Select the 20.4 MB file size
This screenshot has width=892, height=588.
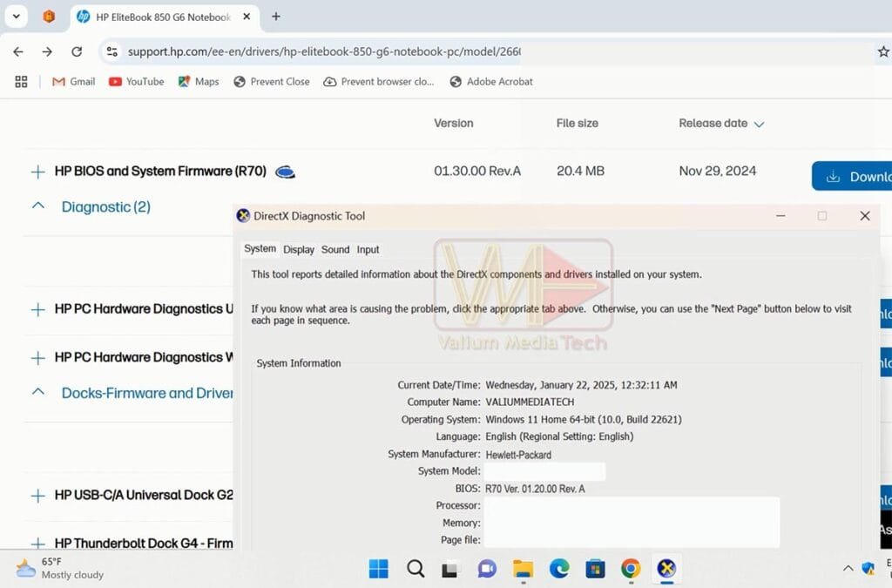pos(580,171)
